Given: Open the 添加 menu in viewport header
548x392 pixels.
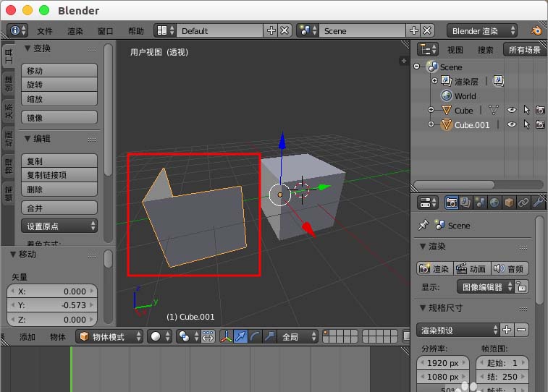Looking at the screenshot, I should tap(28, 337).
